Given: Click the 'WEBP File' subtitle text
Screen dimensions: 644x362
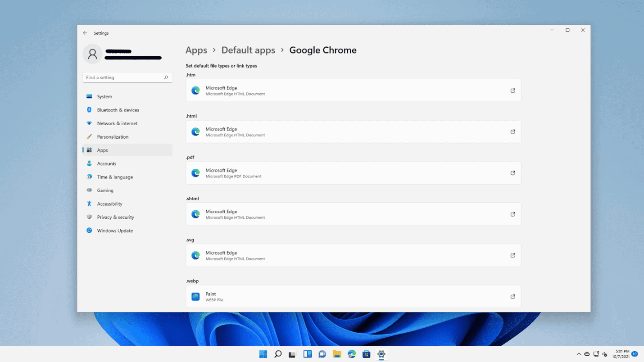Looking at the screenshot, I should pyautogui.click(x=214, y=300).
